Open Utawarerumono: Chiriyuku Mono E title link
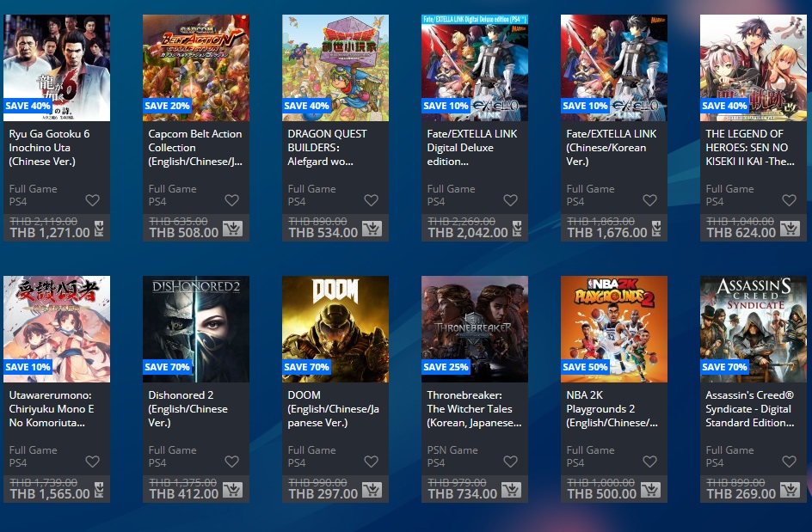 click(52, 409)
